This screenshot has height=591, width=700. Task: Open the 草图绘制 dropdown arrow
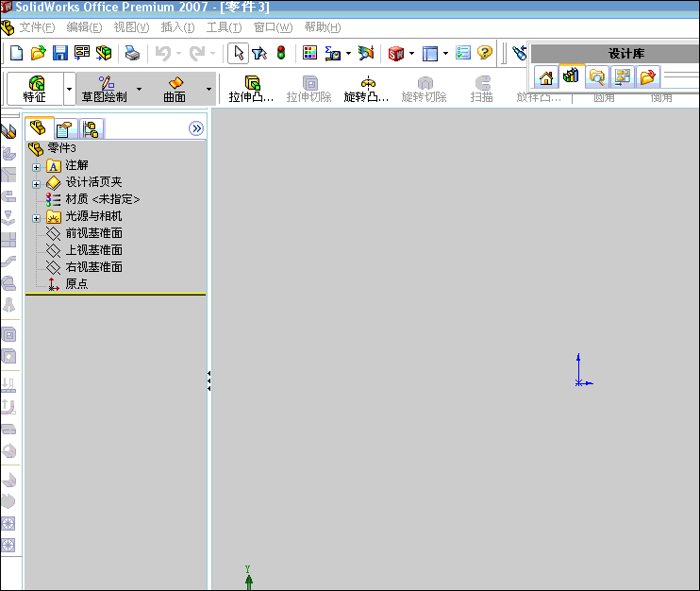[140, 89]
